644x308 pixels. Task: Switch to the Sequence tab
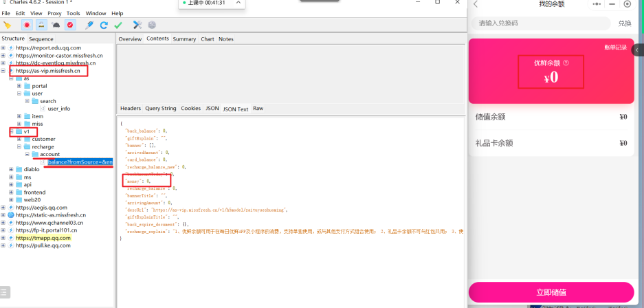[x=41, y=39]
